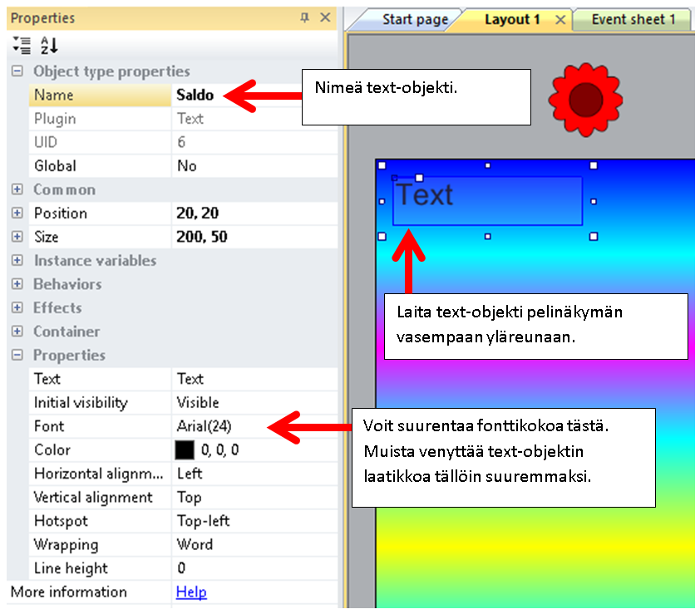The width and height of the screenshot is (700, 614).
Task: Click the Alphabetical sort icon in Properties
Action: tap(49, 46)
